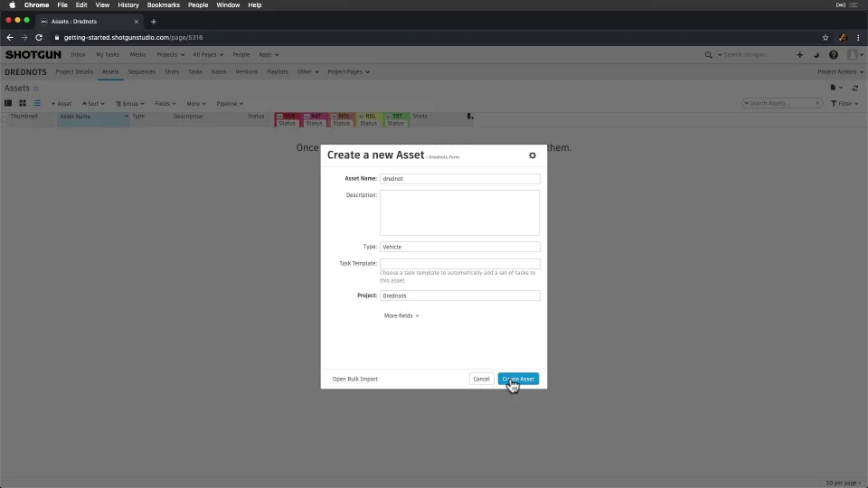Open the Apple menu
Screen dimensions: 868x488
12,5
